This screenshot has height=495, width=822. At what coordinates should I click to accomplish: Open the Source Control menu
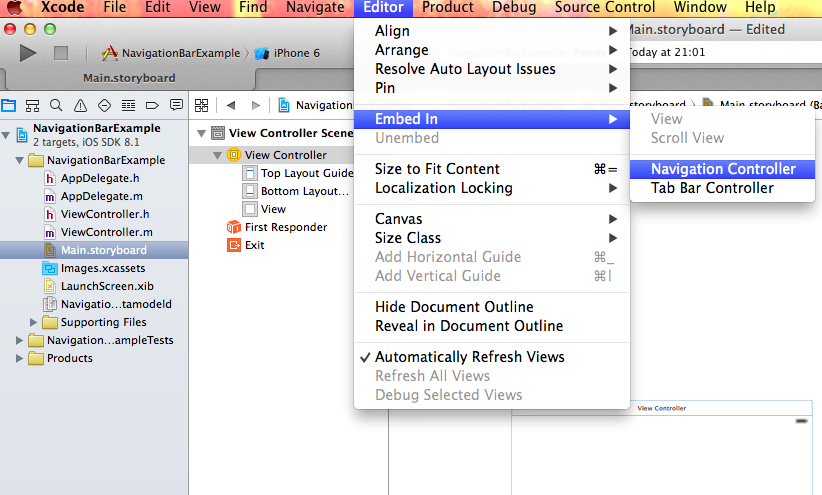(x=605, y=7)
